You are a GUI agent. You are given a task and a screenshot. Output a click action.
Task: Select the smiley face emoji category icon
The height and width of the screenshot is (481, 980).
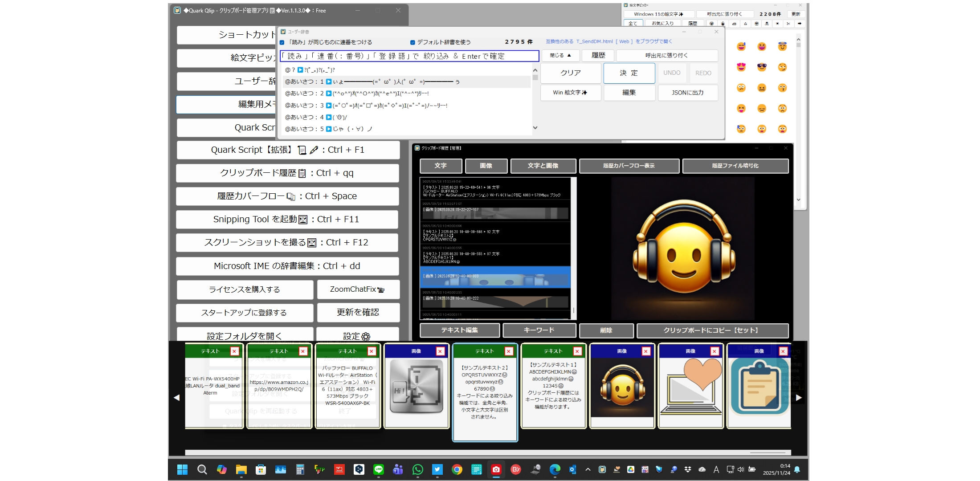pyautogui.click(x=711, y=23)
